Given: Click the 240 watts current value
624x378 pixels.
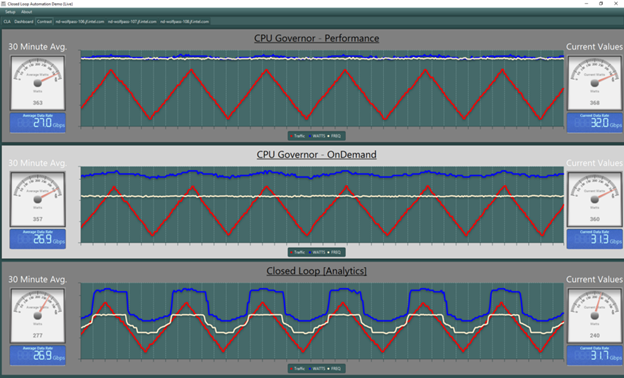Looking at the screenshot, I should point(595,335).
